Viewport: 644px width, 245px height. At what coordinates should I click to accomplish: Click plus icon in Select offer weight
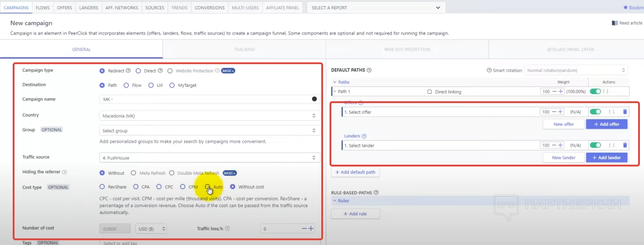click(561, 112)
